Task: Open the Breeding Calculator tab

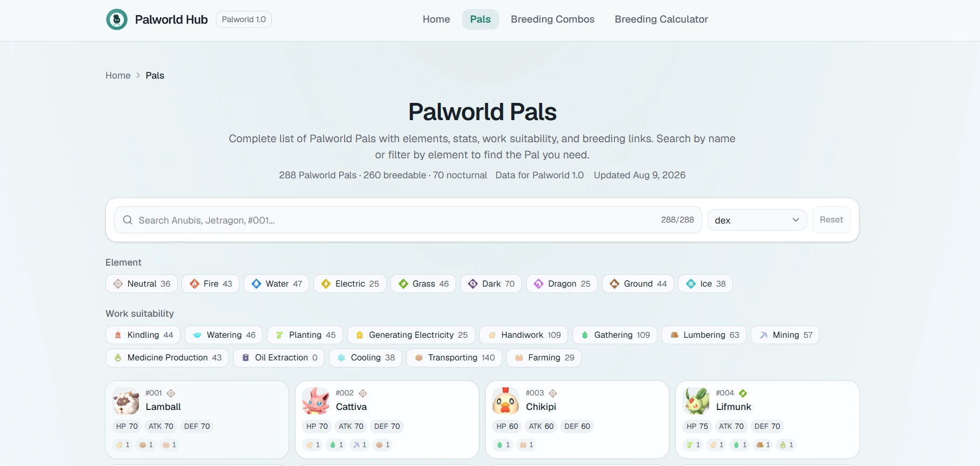Action: click(661, 19)
